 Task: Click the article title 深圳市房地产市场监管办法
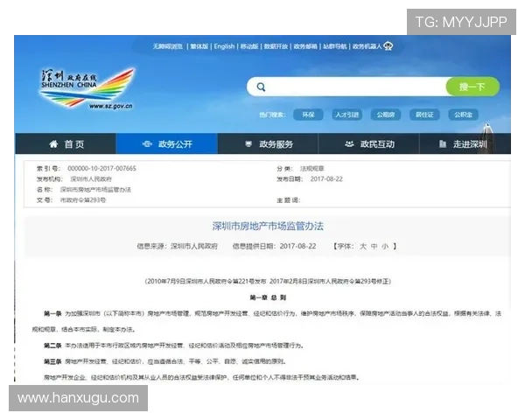[x=268, y=227]
